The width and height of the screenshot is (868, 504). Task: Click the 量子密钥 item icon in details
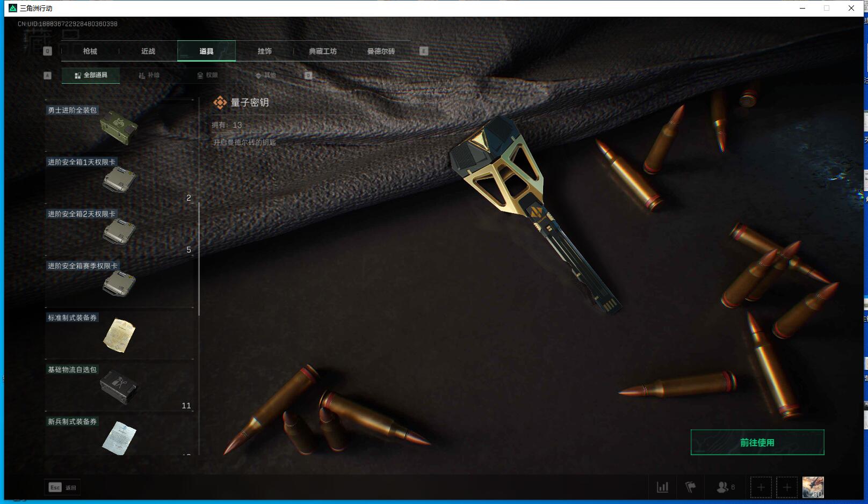point(220,103)
